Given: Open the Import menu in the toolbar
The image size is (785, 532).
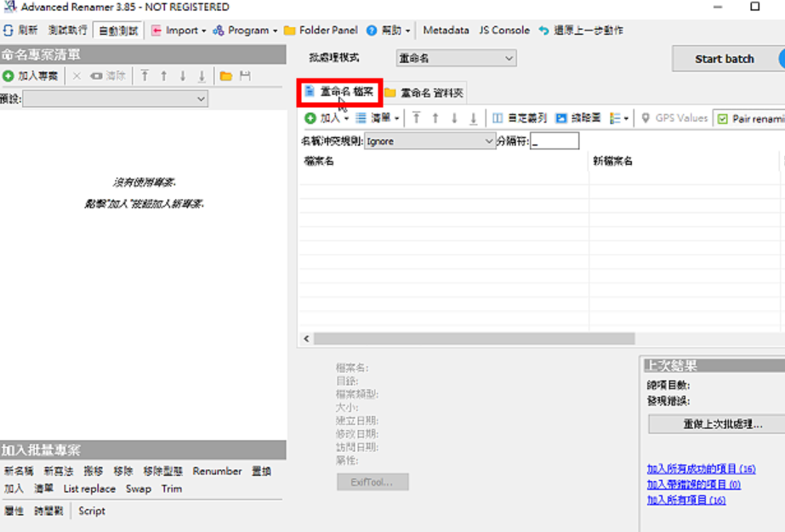Looking at the screenshot, I should pyautogui.click(x=179, y=31).
